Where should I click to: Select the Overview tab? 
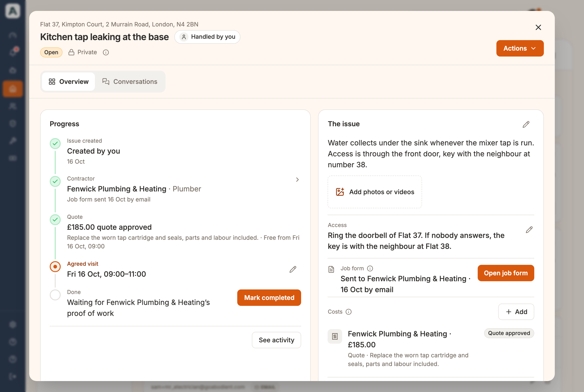point(68,82)
